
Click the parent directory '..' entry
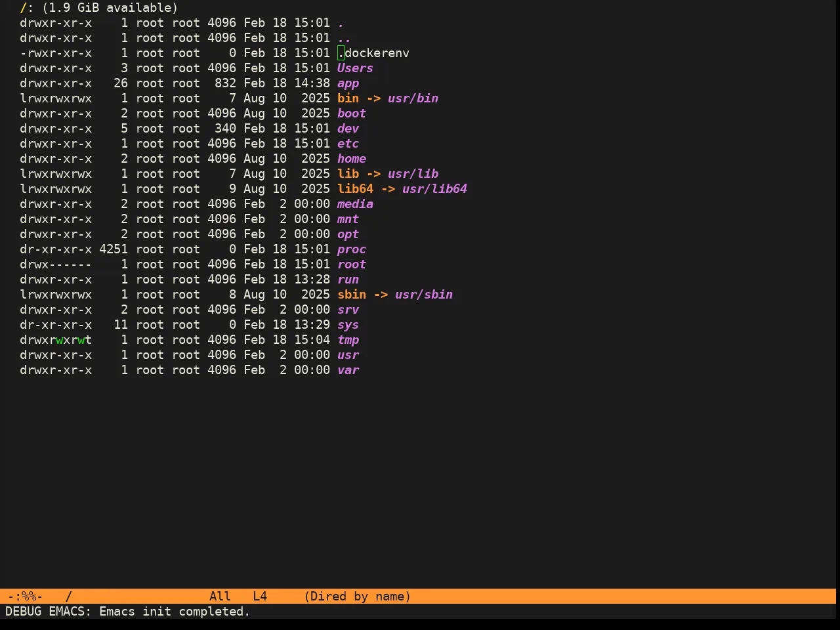345,38
